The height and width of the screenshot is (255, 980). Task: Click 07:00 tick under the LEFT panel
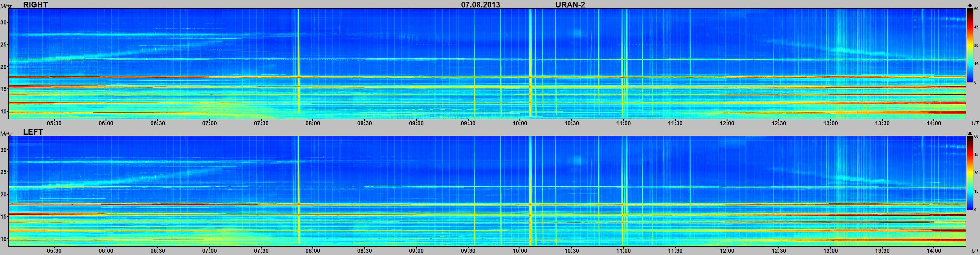click(x=209, y=250)
